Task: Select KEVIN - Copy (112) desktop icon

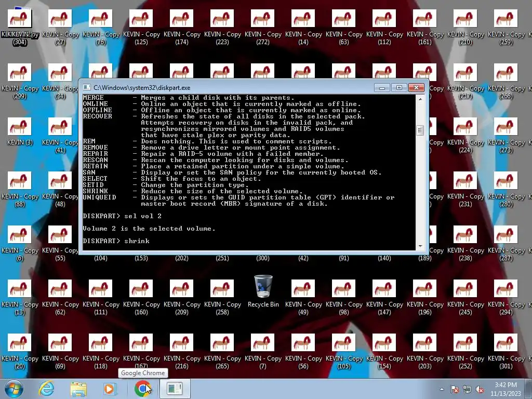Action: tap(384, 27)
